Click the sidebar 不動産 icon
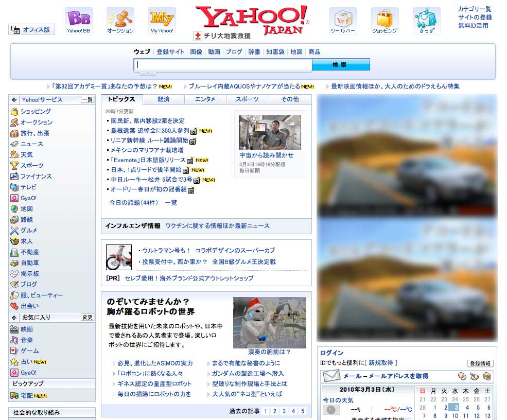 pyautogui.click(x=14, y=252)
